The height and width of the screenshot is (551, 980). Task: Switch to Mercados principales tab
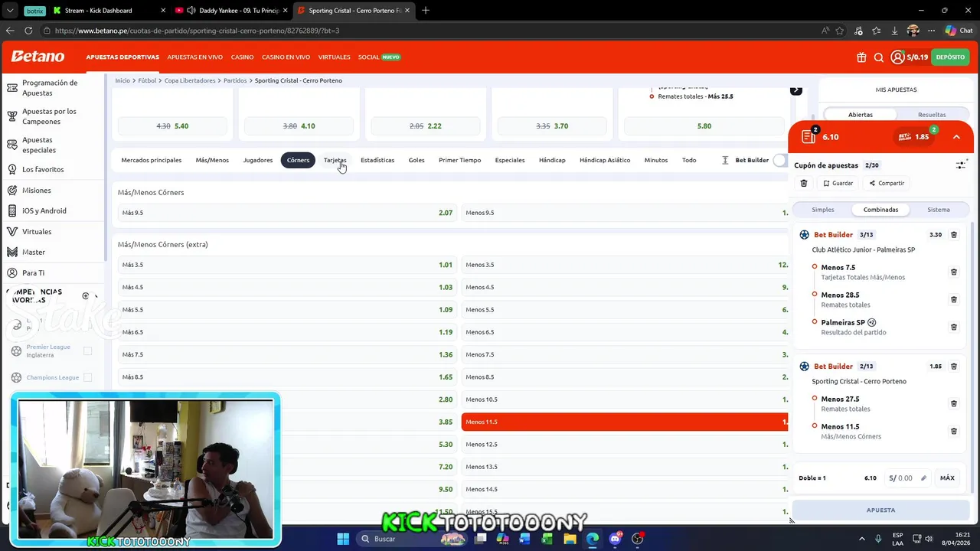click(151, 160)
